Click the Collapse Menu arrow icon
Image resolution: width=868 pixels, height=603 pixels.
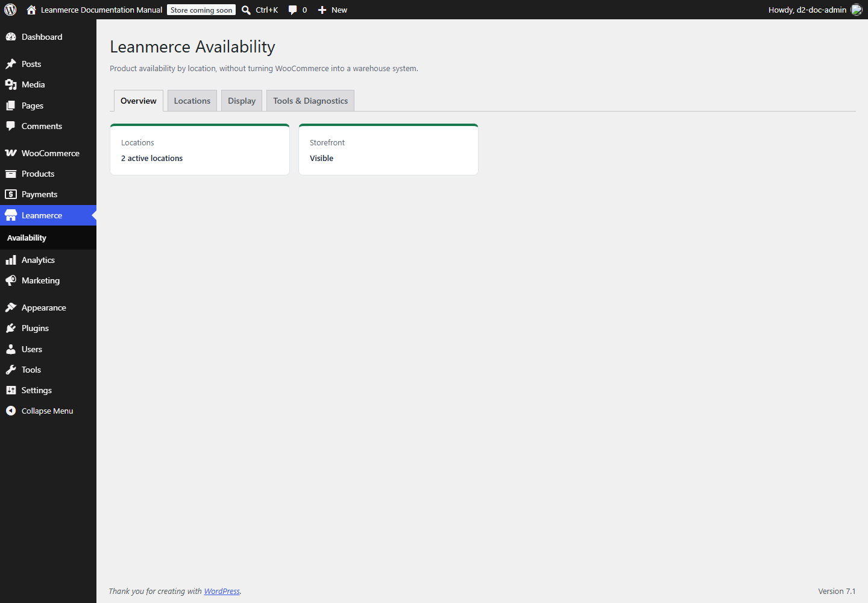11,411
